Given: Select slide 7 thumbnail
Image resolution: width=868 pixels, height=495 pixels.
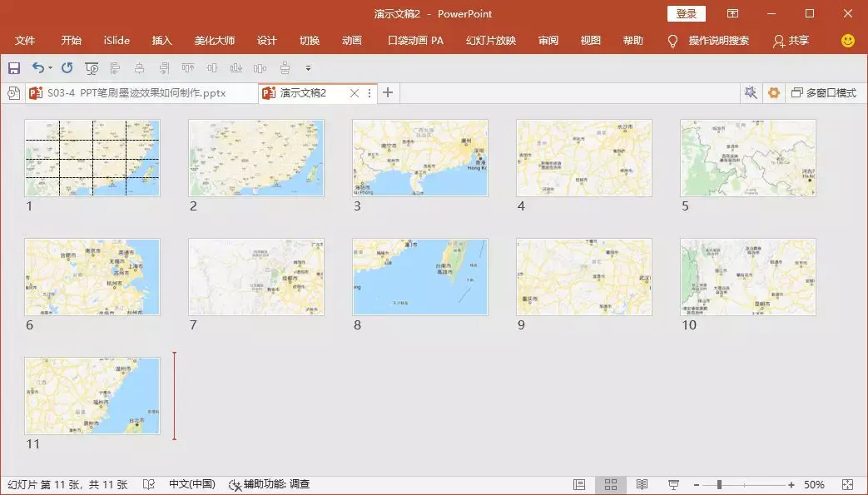Looking at the screenshot, I should pyautogui.click(x=256, y=277).
